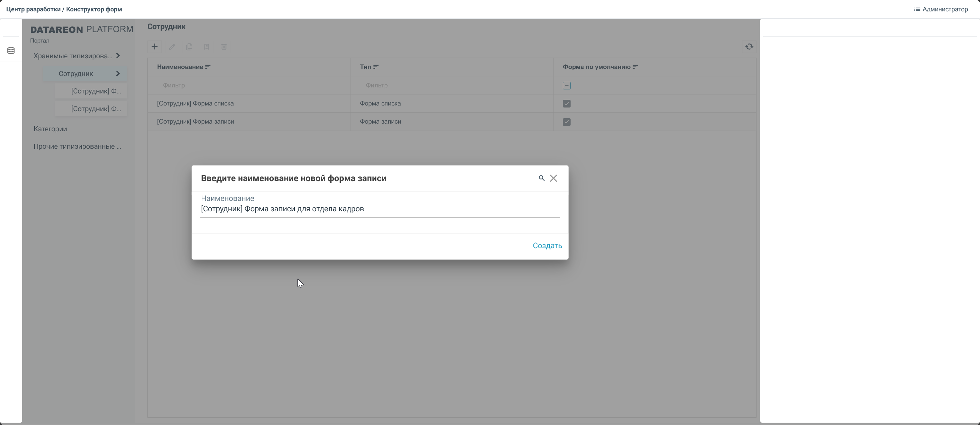The height and width of the screenshot is (425, 980).
Task: Toggle default form checkbox for Форма списка
Action: [567, 104]
